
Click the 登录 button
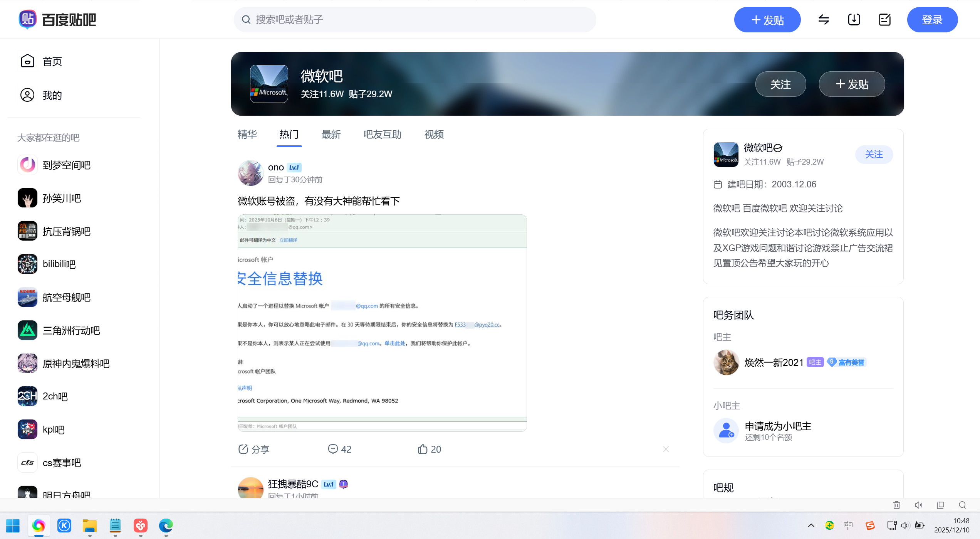(932, 19)
